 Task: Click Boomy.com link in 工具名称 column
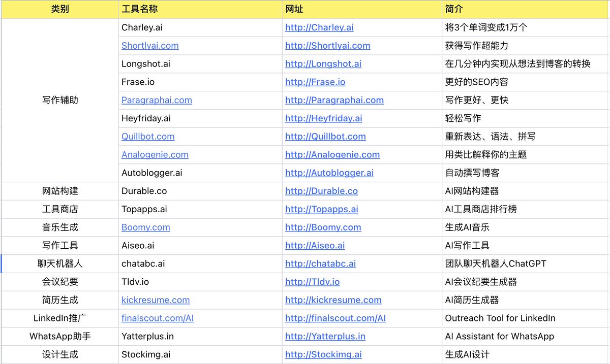coord(146,227)
